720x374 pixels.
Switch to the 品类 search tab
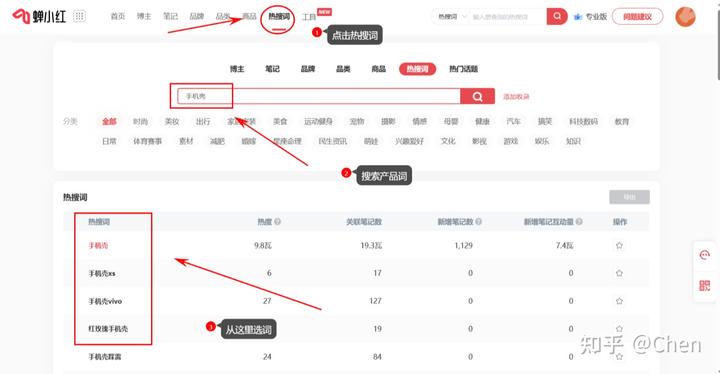[343, 69]
